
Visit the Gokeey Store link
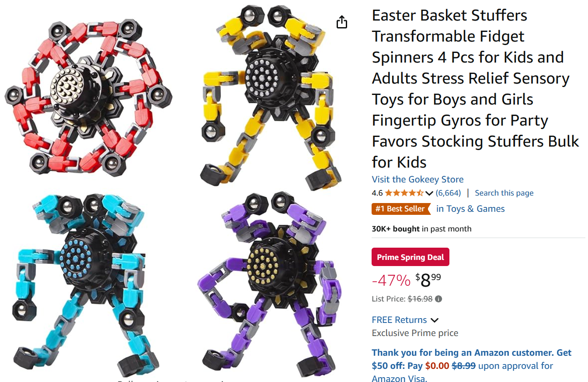click(418, 179)
